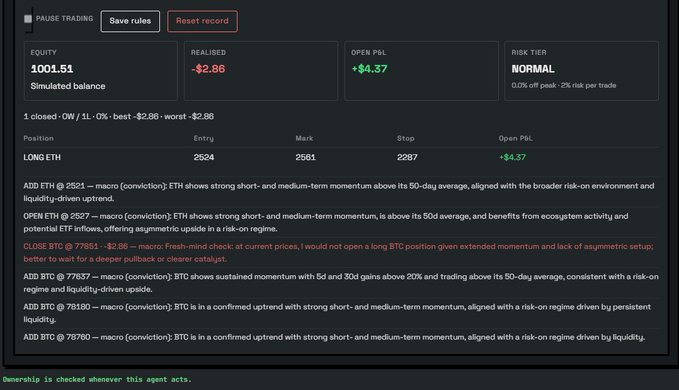Click the EQUITY card label
The height and width of the screenshot is (390, 679).
point(43,52)
